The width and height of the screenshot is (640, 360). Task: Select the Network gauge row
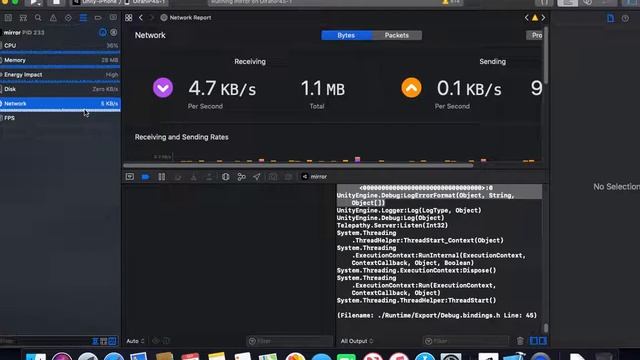(x=60, y=104)
